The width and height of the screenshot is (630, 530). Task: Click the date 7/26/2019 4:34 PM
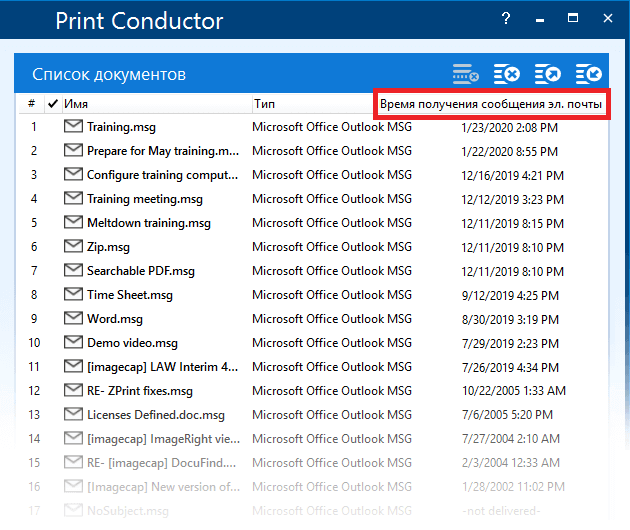click(510, 367)
